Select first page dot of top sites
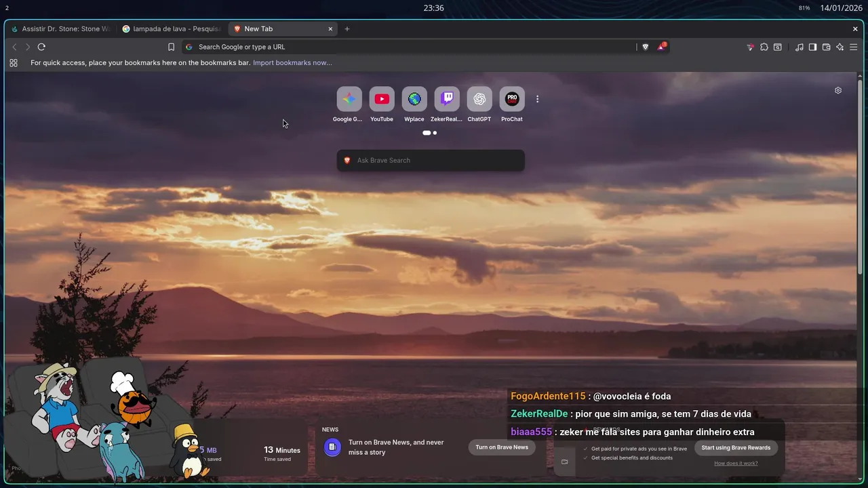The height and width of the screenshot is (488, 868). tap(427, 133)
